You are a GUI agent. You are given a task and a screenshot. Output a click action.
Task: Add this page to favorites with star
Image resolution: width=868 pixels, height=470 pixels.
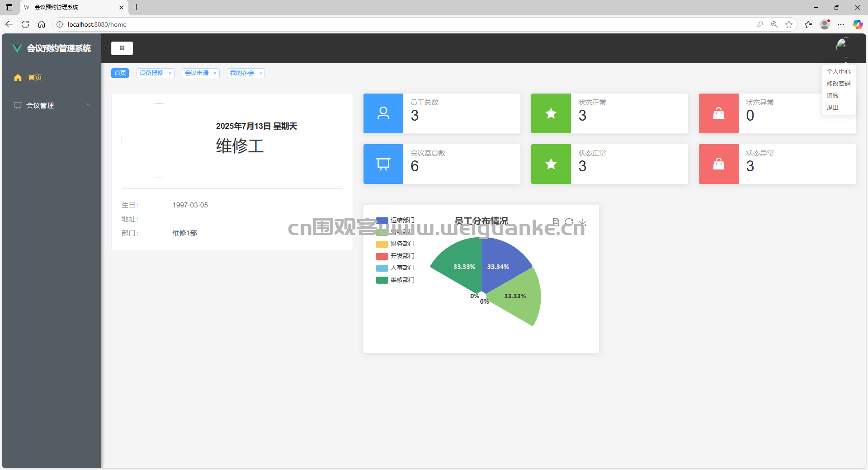coord(789,24)
